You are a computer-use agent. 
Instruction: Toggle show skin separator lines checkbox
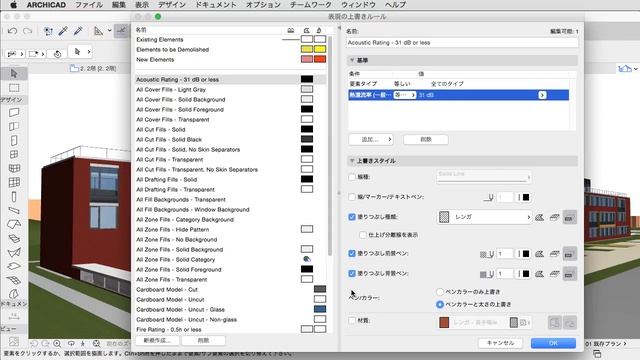tap(362, 235)
